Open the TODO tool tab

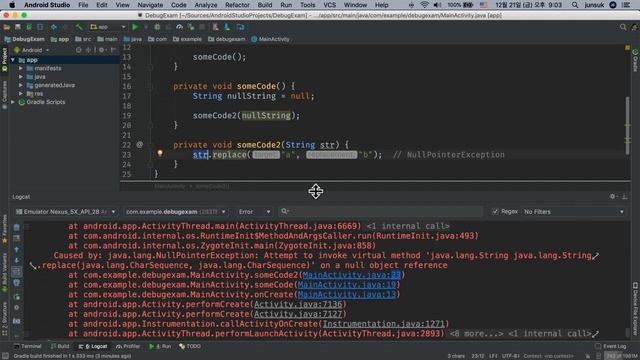(x=190, y=346)
